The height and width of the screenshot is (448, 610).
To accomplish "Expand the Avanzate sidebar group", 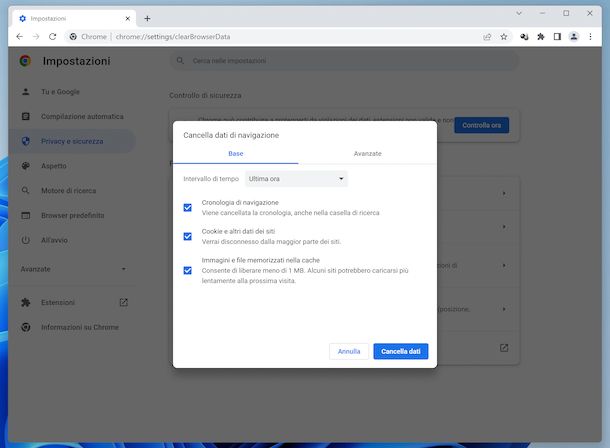I will tap(74, 269).
